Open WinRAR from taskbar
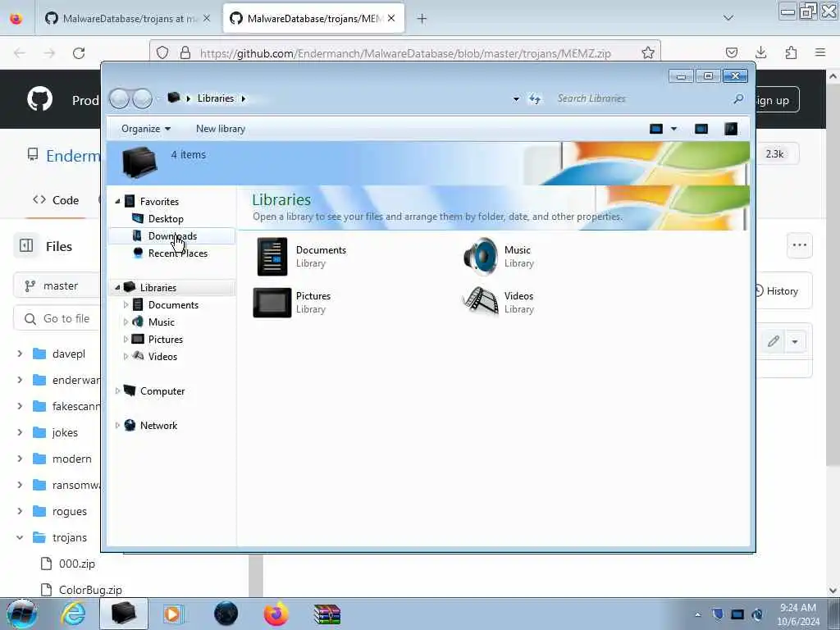The height and width of the screenshot is (630, 840). tap(326, 614)
